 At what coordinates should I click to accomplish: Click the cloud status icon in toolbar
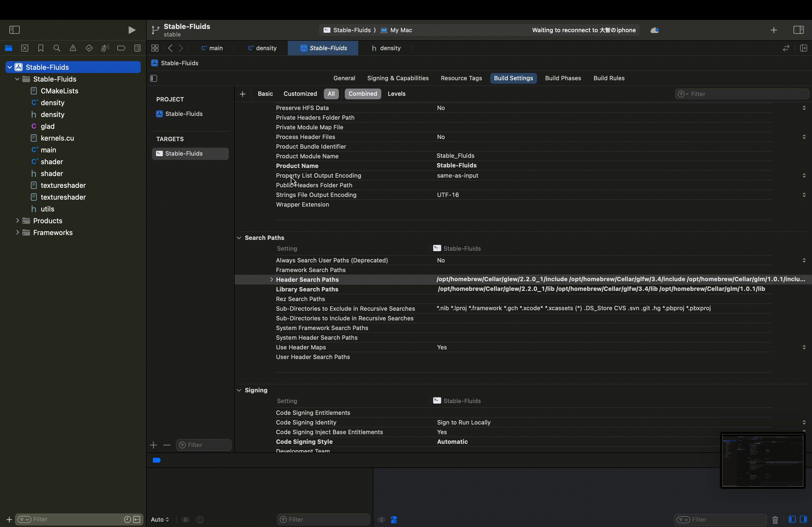[x=654, y=30]
